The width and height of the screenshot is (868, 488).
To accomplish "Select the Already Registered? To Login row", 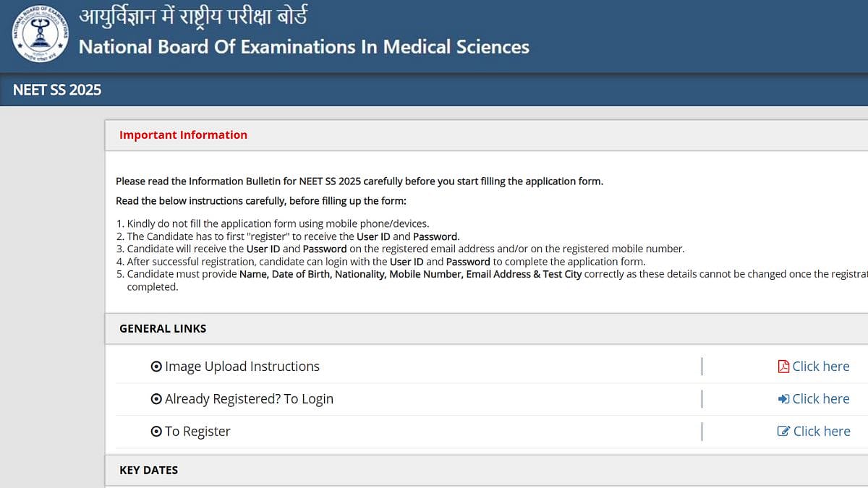I will pyautogui.click(x=249, y=398).
